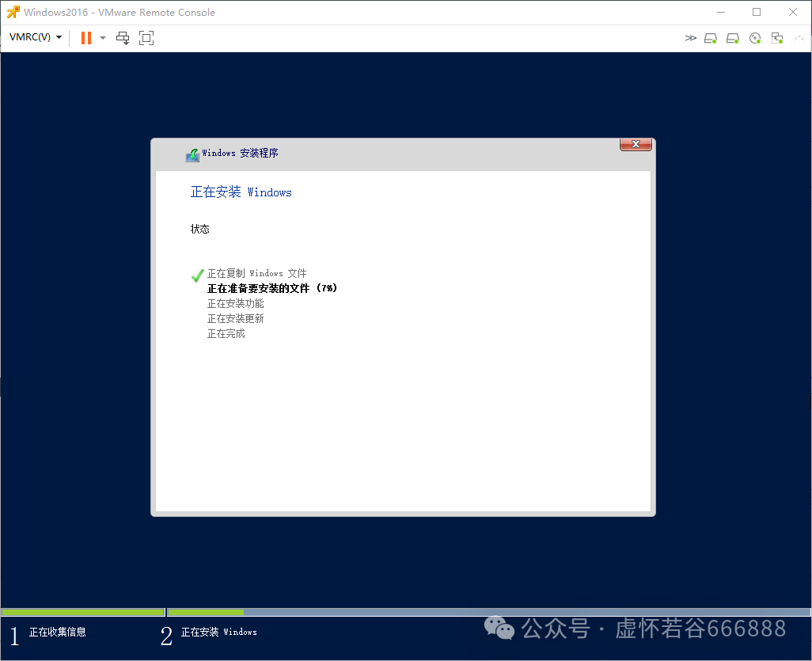Click the first hard disk device icon
The width and height of the screenshot is (812, 661).
coord(711,38)
